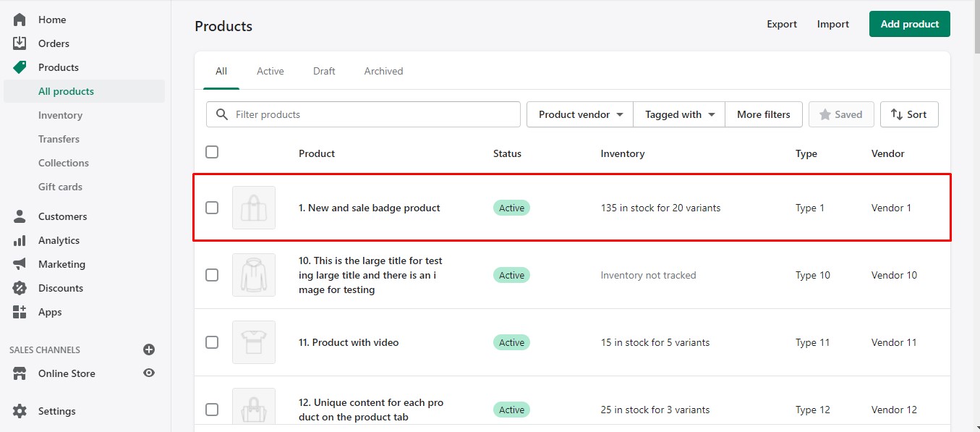
Task: Click the Analytics bar-chart icon
Action: click(20, 240)
